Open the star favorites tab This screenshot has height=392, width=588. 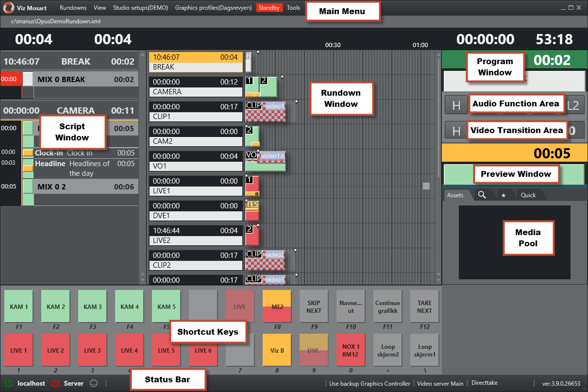(x=504, y=195)
